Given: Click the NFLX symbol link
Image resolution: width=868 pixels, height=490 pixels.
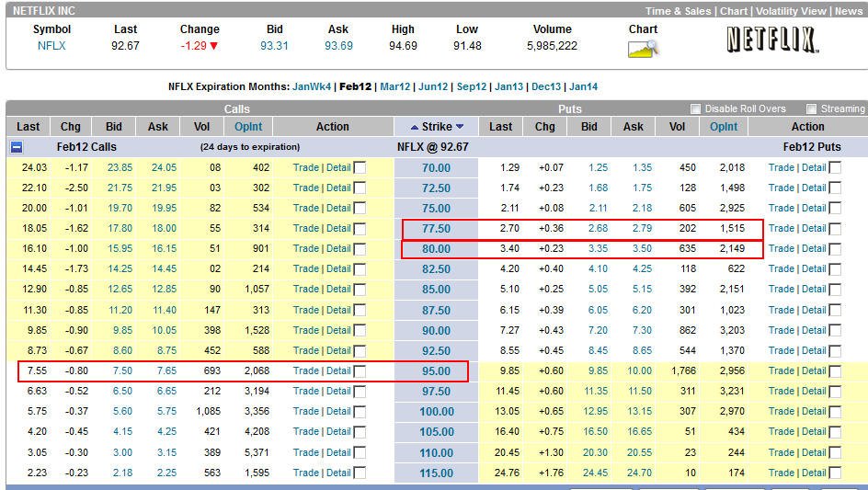Looking at the screenshot, I should pyautogui.click(x=51, y=46).
